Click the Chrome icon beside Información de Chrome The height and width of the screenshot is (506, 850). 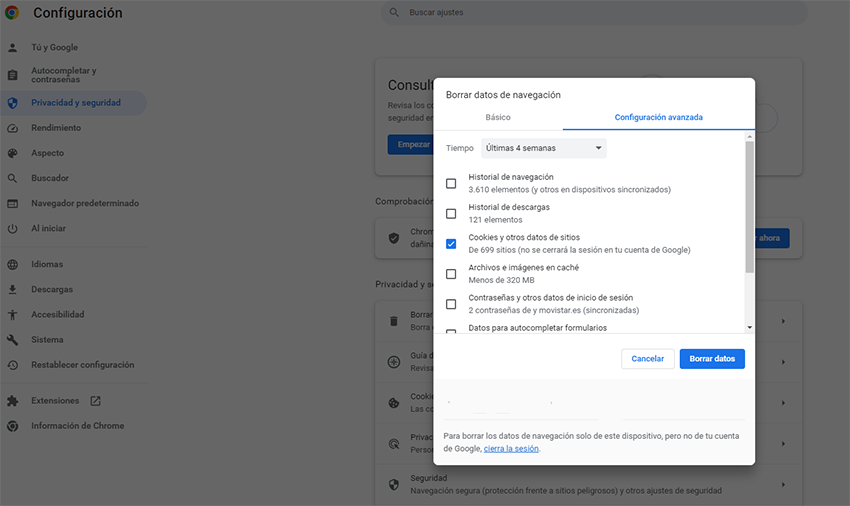point(12,426)
